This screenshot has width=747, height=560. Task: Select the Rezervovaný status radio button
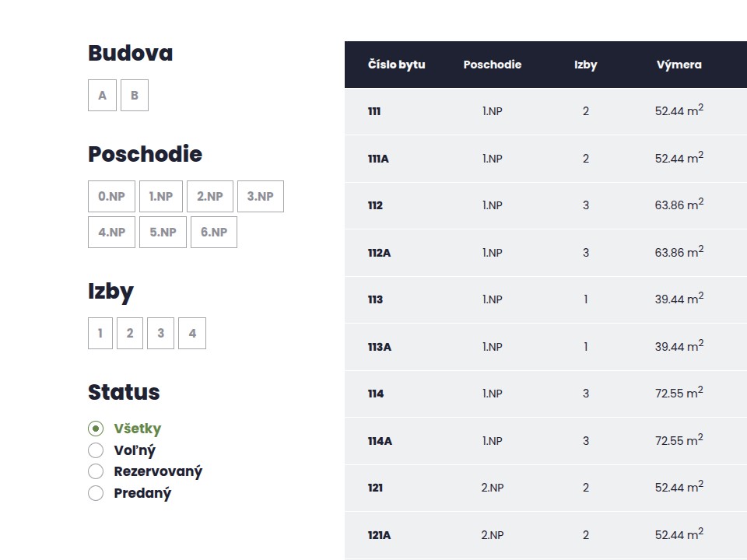[95, 471]
